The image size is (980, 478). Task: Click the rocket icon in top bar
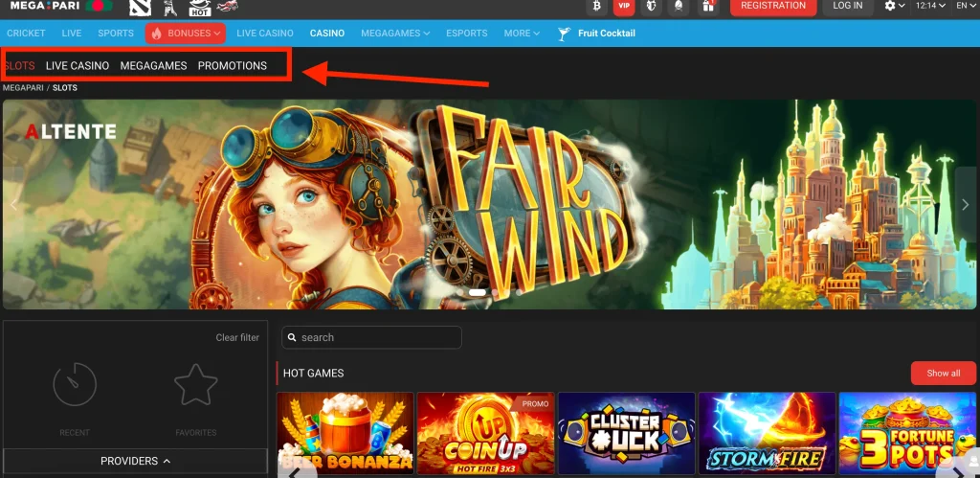coord(679,6)
